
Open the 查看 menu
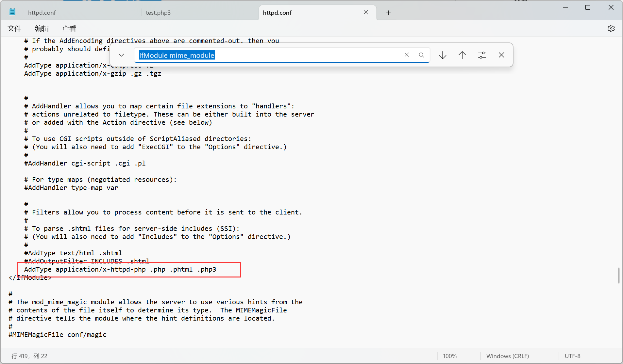pyautogui.click(x=69, y=28)
